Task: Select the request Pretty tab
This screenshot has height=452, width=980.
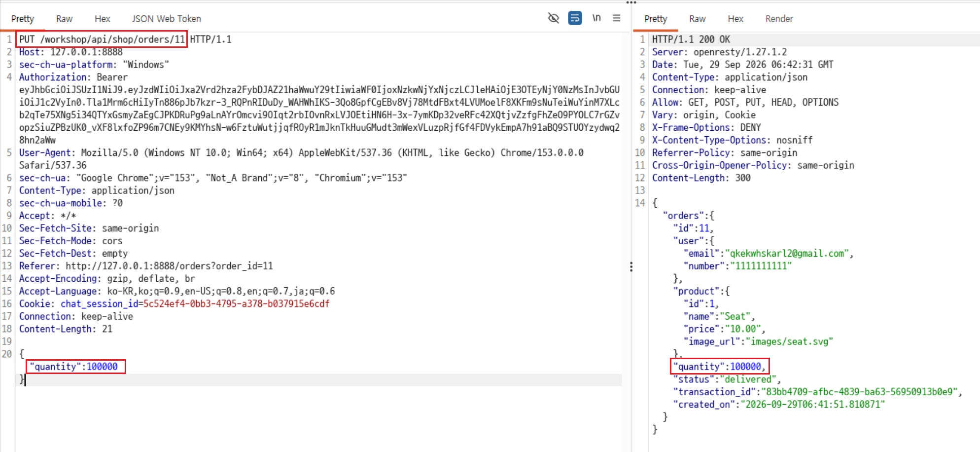Action: click(x=23, y=19)
